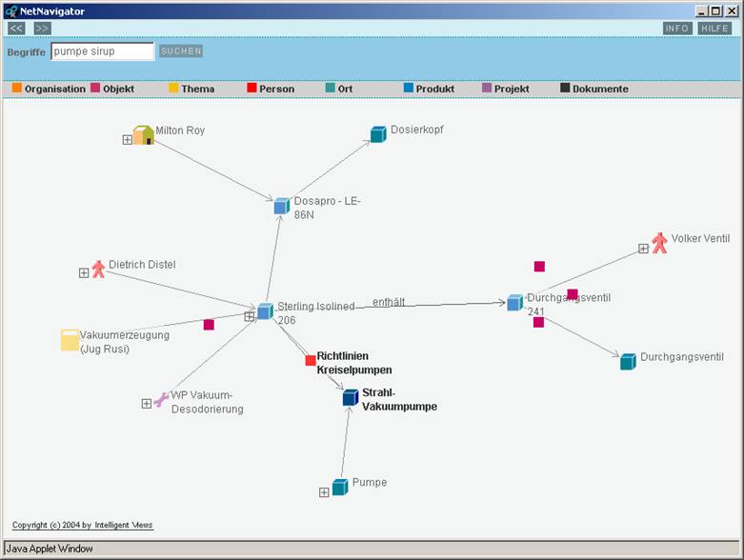This screenshot has width=744, height=560.
Task: Expand the WP Vakuum-Desodorierung node
Action: pyautogui.click(x=146, y=403)
